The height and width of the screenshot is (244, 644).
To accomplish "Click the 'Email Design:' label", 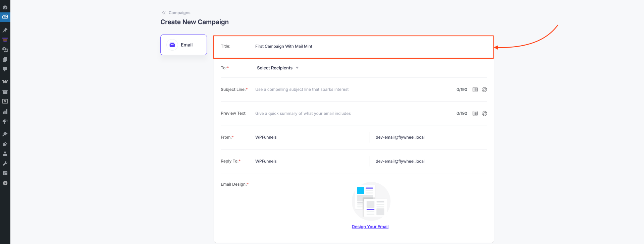I will [235, 184].
